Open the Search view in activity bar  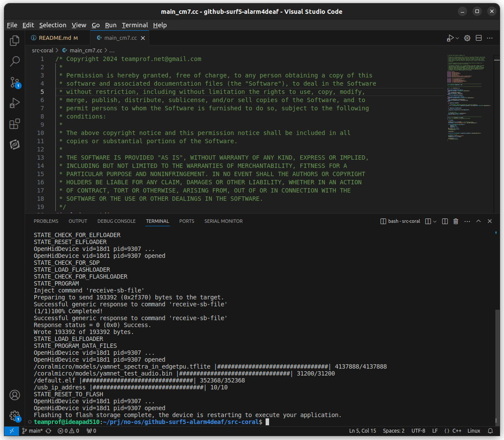(14, 61)
